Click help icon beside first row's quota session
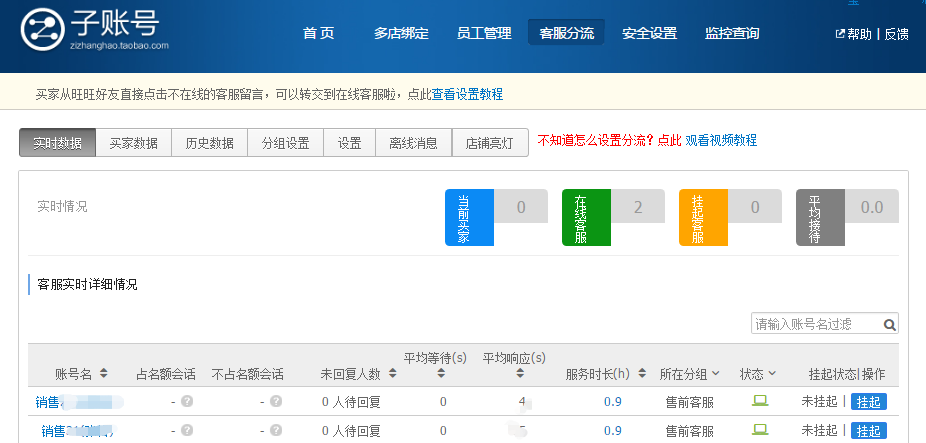The height and width of the screenshot is (443, 926). pyautogui.click(x=186, y=401)
